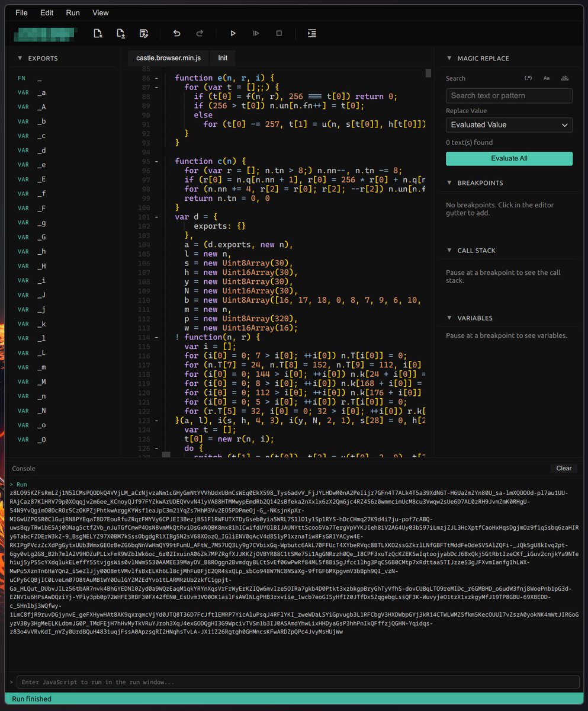The image size is (588, 711).
Task: Open the File menu
Action: pyautogui.click(x=21, y=12)
